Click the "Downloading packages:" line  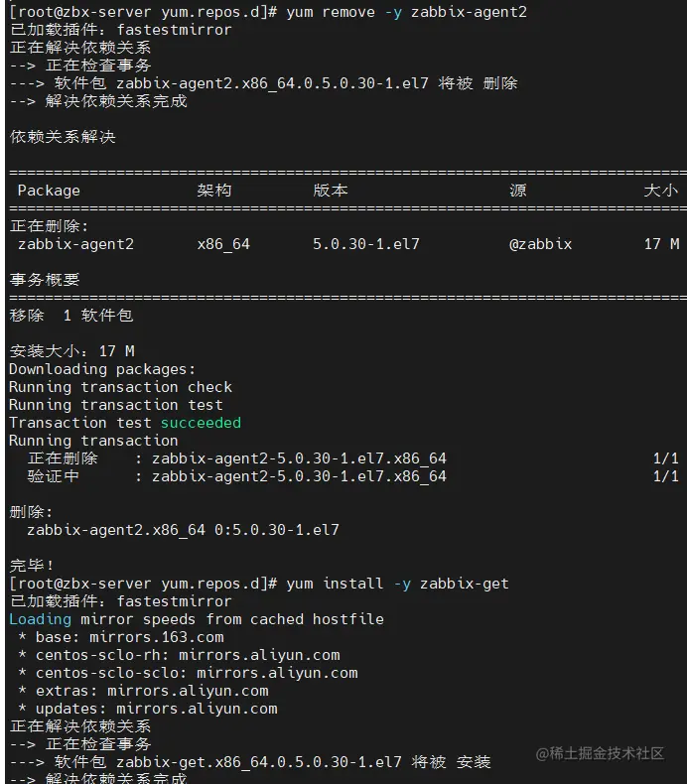click(x=102, y=369)
